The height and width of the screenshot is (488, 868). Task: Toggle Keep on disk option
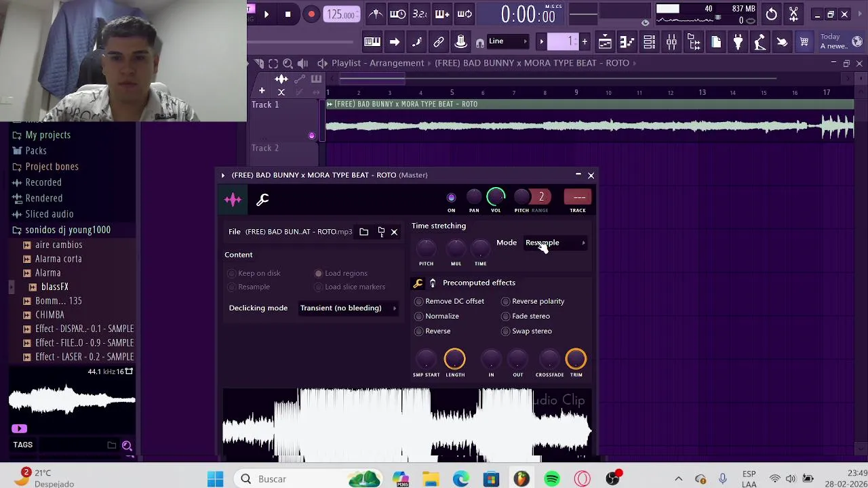[x=254, y=273]
